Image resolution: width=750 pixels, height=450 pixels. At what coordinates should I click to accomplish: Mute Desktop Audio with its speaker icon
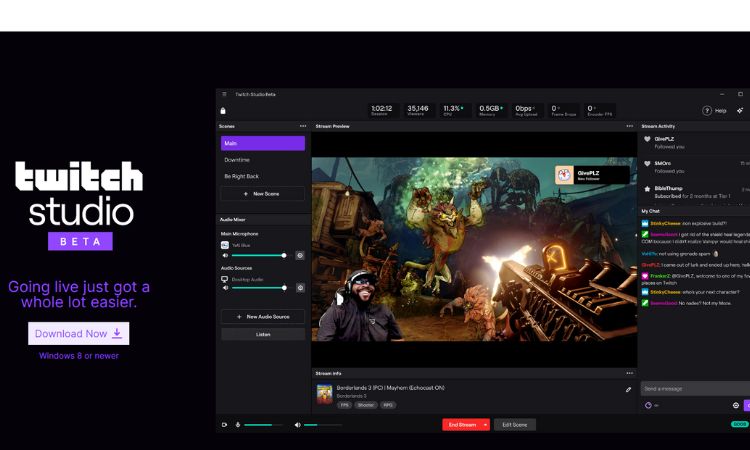pyautogui.click(x=225, y=287)
